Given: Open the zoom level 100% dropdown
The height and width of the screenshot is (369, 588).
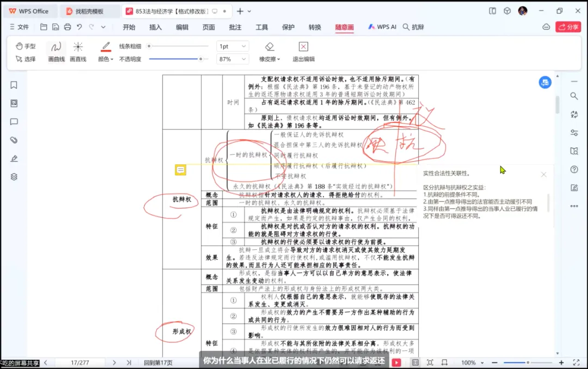Looking at the screenshot, I should [472, 362].
